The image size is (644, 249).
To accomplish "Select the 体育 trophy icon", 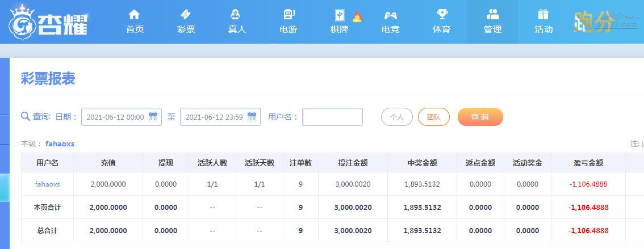I will tap(441, 15).
